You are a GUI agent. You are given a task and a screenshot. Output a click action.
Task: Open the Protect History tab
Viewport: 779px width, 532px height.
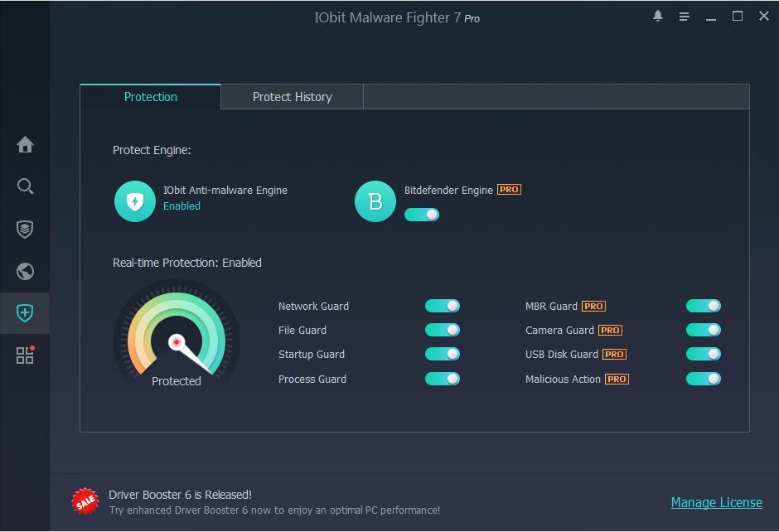pyautogui.click(x=292, y=97)
